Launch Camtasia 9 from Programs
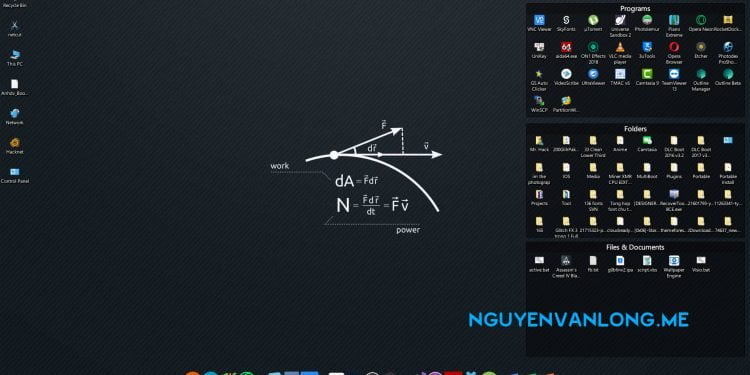750x375 pixels. [x=647, y=77]
